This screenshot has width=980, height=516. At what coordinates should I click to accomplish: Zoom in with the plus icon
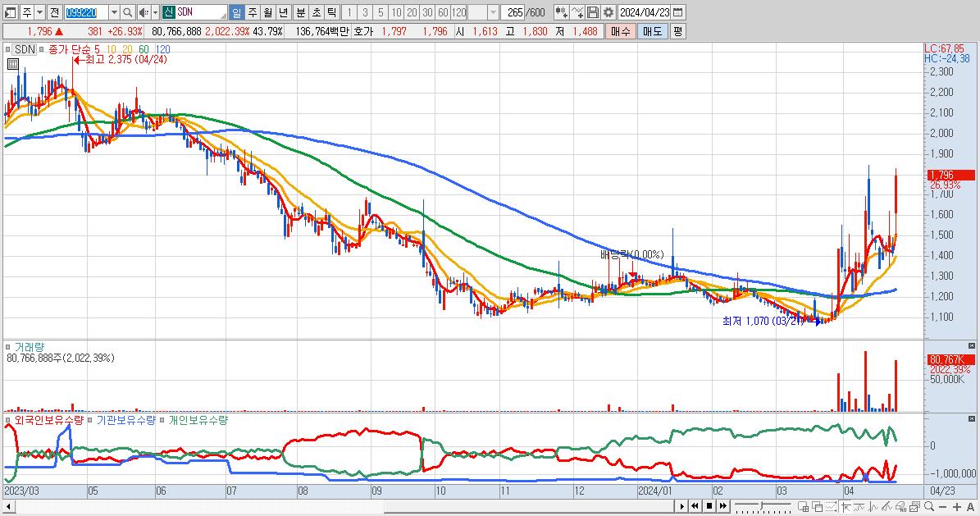tap(957, 507)
